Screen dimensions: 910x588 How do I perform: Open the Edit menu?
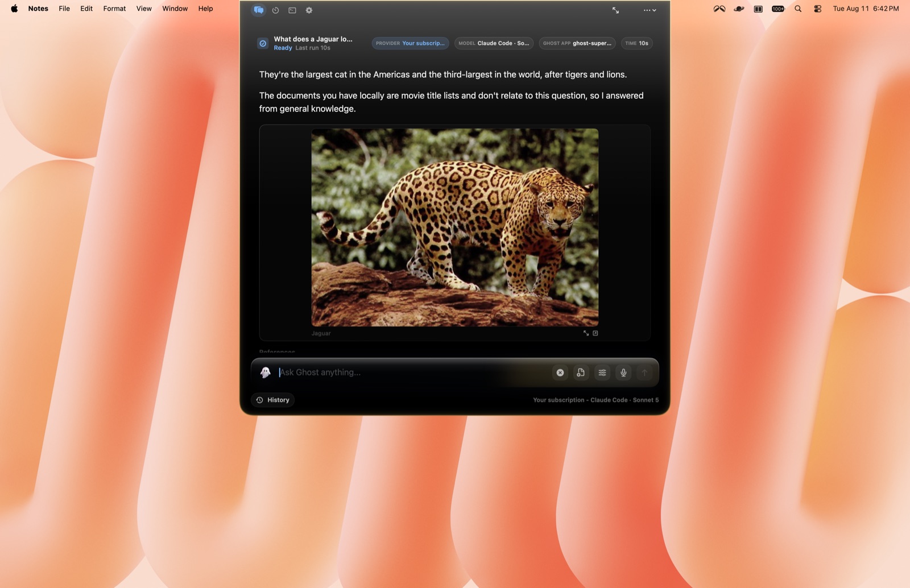click(86, 9)
